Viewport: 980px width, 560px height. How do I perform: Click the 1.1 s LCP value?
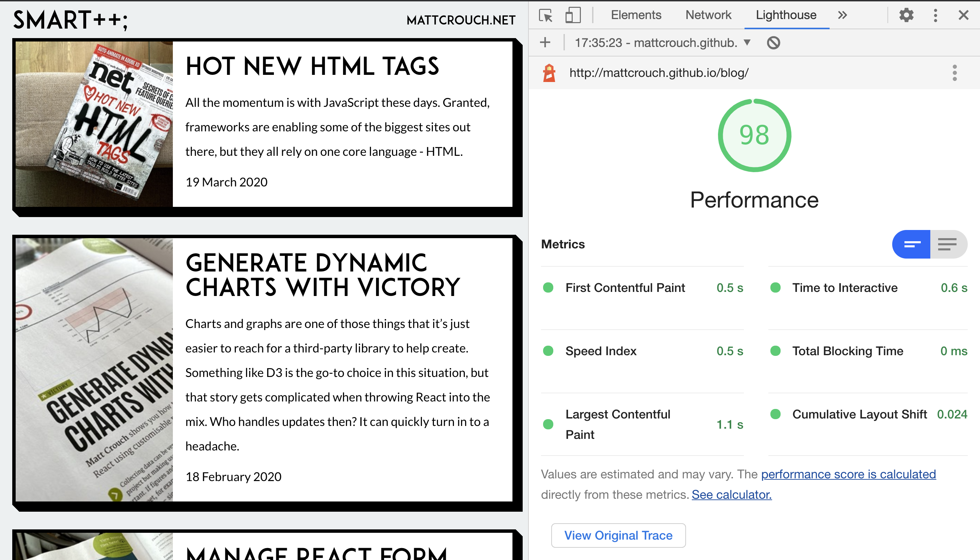(730, 425)
